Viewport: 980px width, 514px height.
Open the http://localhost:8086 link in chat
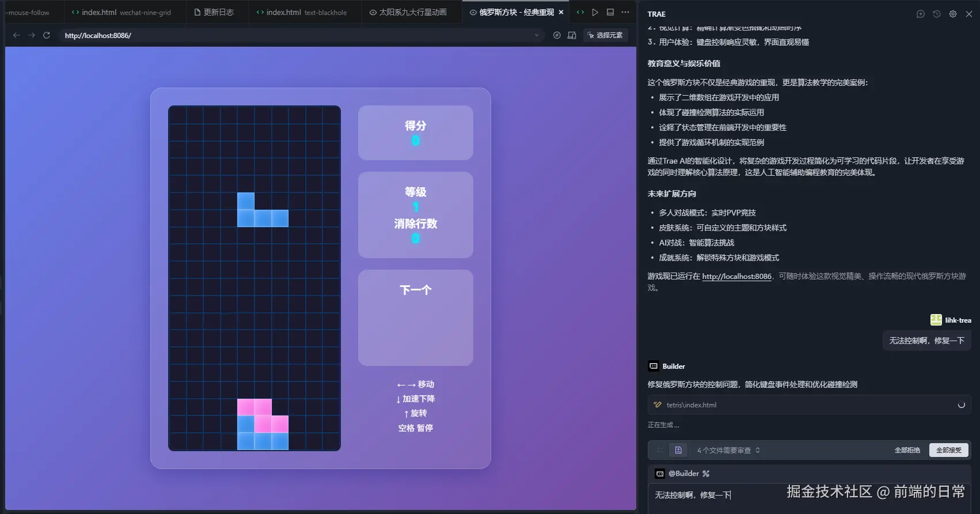[736, 277]
